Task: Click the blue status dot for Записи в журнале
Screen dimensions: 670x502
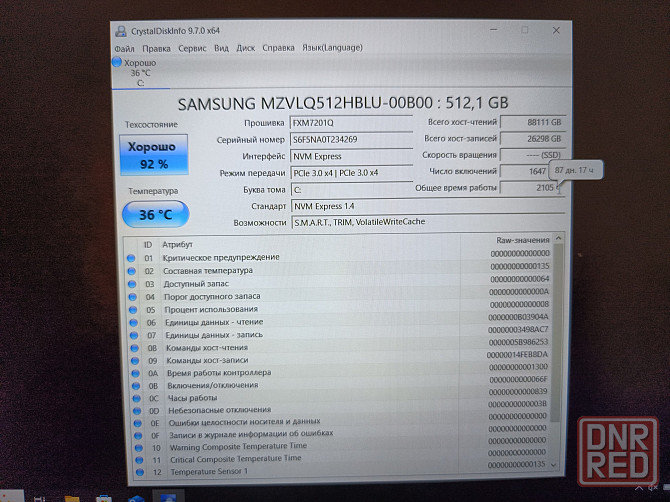Action: tap(138, 436)
